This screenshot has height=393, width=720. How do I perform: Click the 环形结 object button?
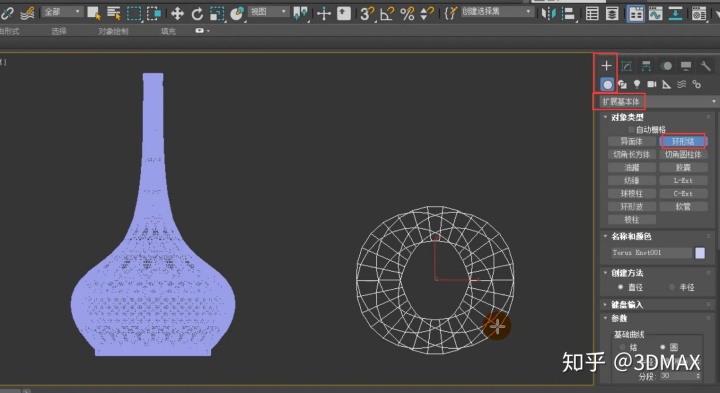pyautogui.click(x=683, y=141)
